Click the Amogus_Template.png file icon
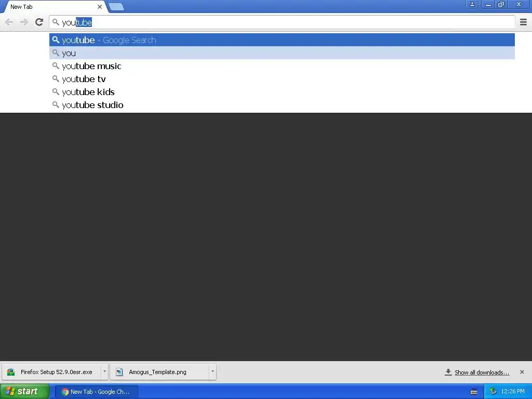The image size is (532, 399). click(119, 372)
